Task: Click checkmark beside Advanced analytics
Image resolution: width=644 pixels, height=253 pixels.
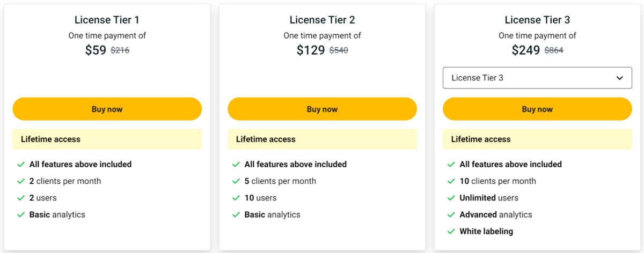Action: click(x=450, y=214)
